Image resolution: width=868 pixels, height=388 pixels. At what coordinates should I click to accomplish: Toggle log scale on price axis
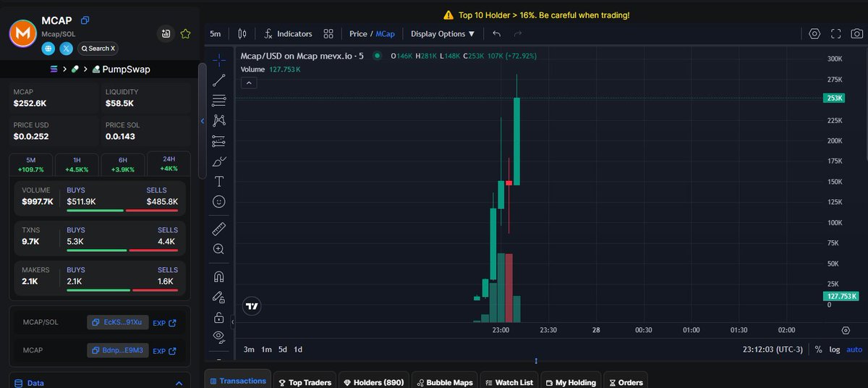pyautogui.click(x=835, y=350)
